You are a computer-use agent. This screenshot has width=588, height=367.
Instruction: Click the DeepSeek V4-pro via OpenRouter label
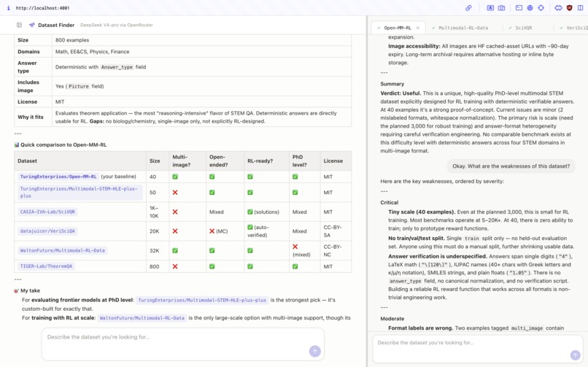[116, 25]
